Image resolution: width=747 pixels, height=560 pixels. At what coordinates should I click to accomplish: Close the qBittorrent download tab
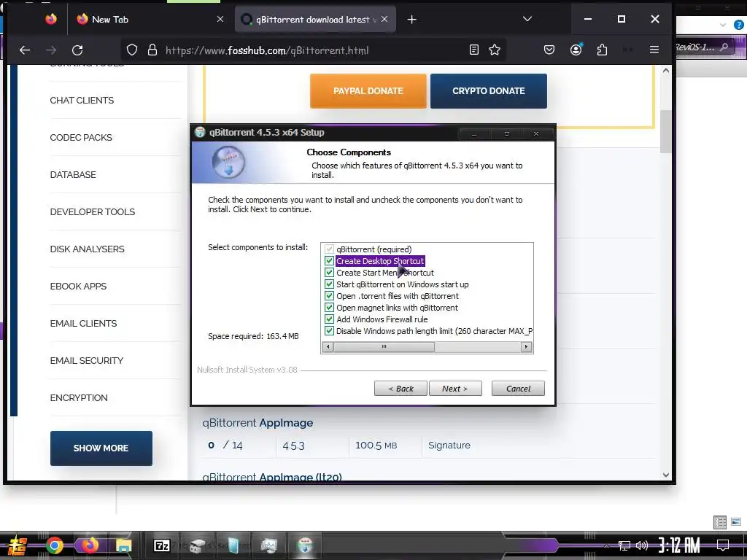384,19
